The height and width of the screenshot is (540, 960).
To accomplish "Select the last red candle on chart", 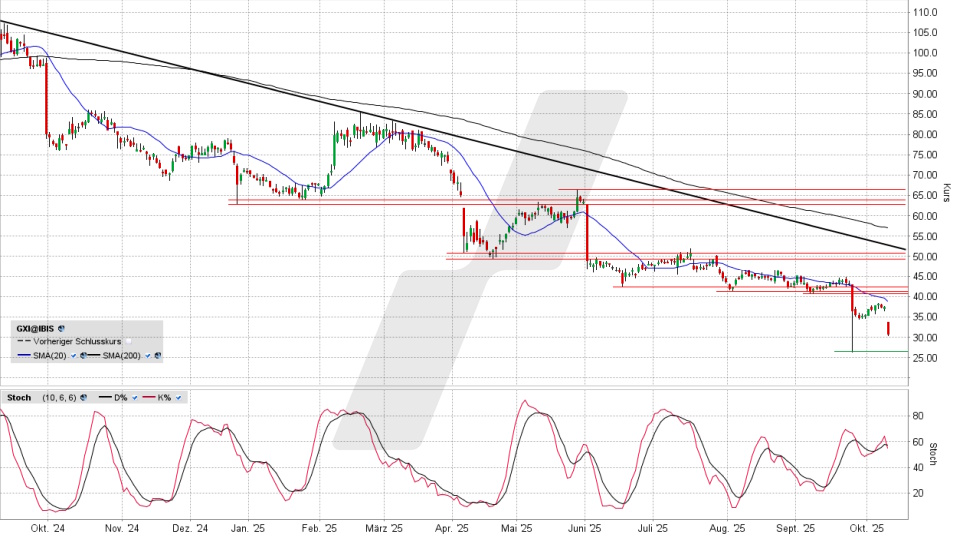I will [x=888, y=328].
